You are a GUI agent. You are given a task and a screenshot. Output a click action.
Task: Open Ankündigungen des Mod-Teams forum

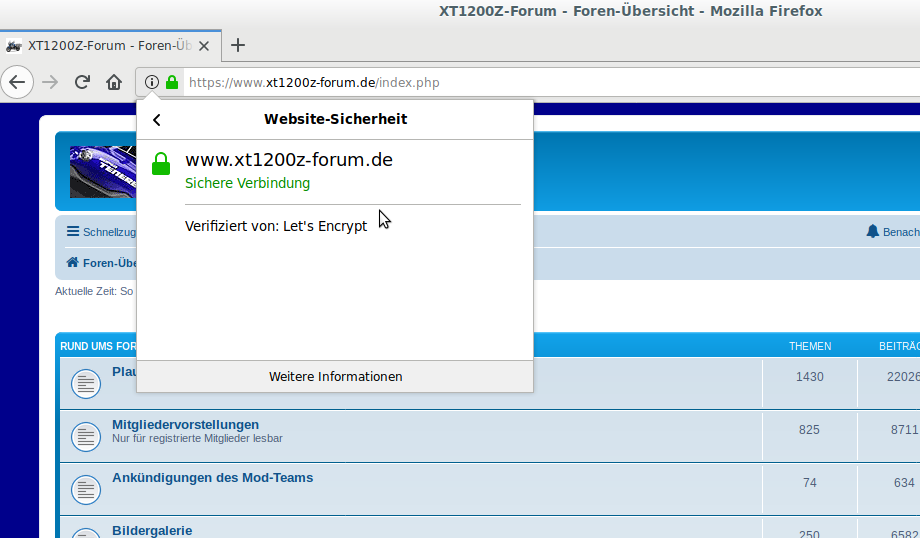[x=212, y=478]
